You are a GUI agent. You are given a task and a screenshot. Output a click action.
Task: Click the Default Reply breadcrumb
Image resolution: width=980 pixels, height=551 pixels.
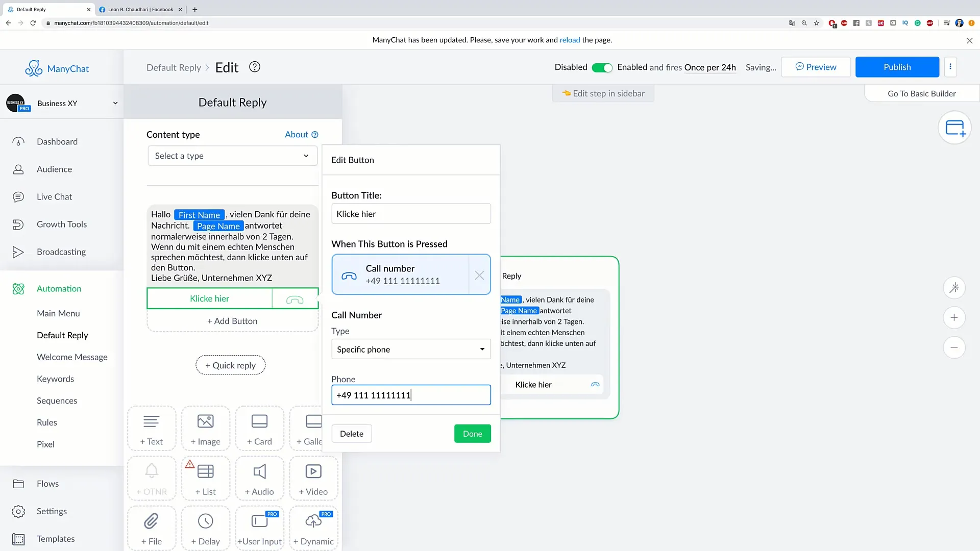point(174,67)
